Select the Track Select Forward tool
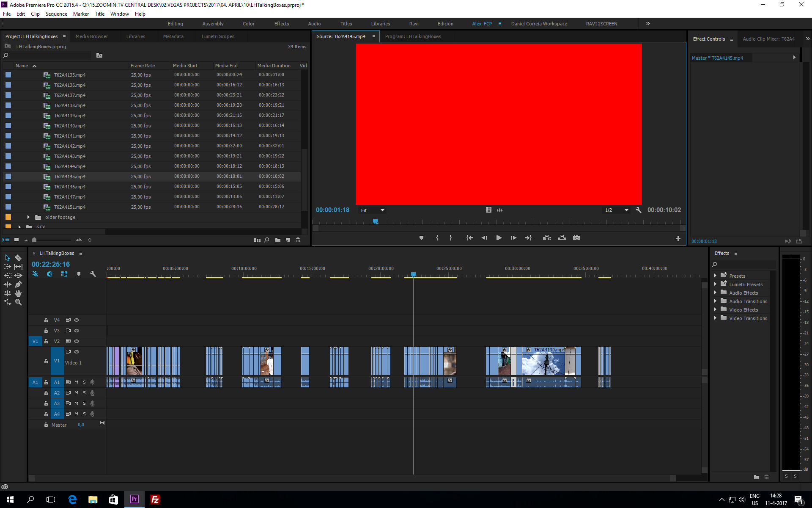The width and height of the screenshot is (812, 508). tap(7, 267)
